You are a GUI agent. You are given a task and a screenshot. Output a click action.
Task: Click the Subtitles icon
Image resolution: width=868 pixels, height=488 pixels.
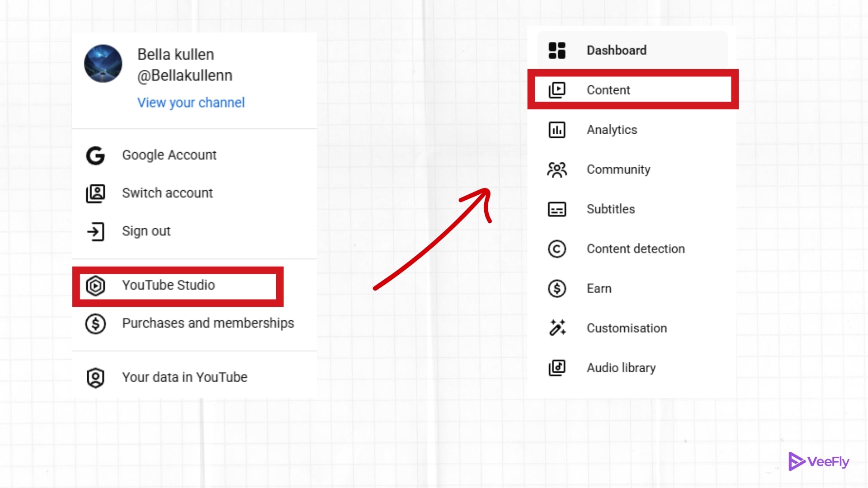coord(557,209)
